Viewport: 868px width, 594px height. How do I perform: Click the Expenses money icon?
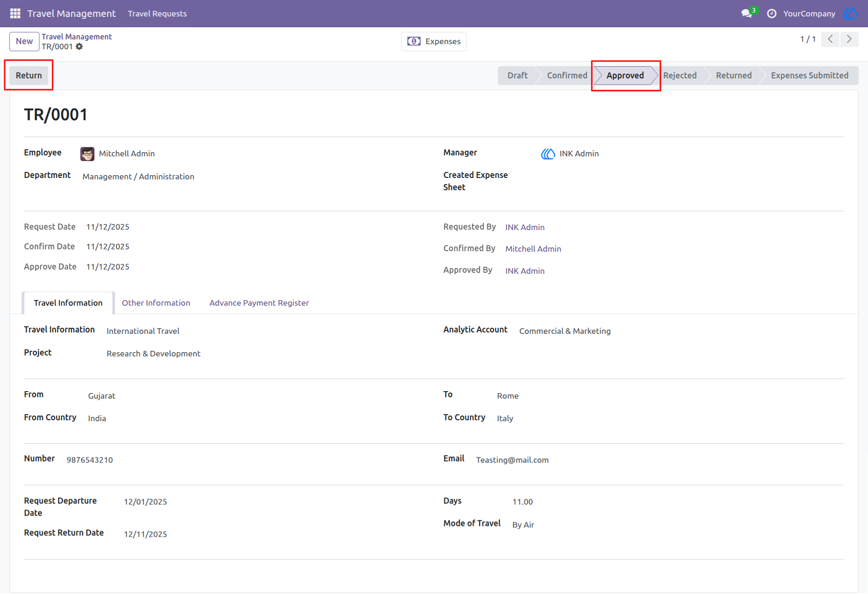click(x=414, y=41)
